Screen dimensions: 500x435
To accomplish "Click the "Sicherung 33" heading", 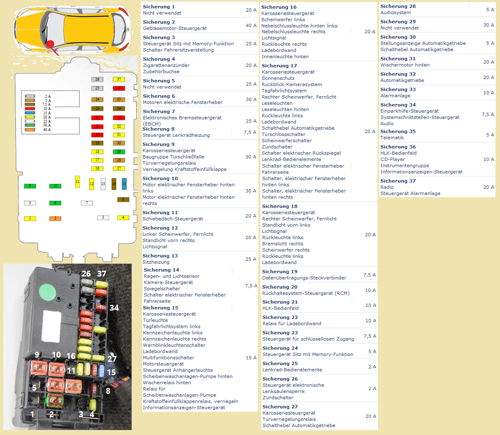I will (x=398, y=89).
